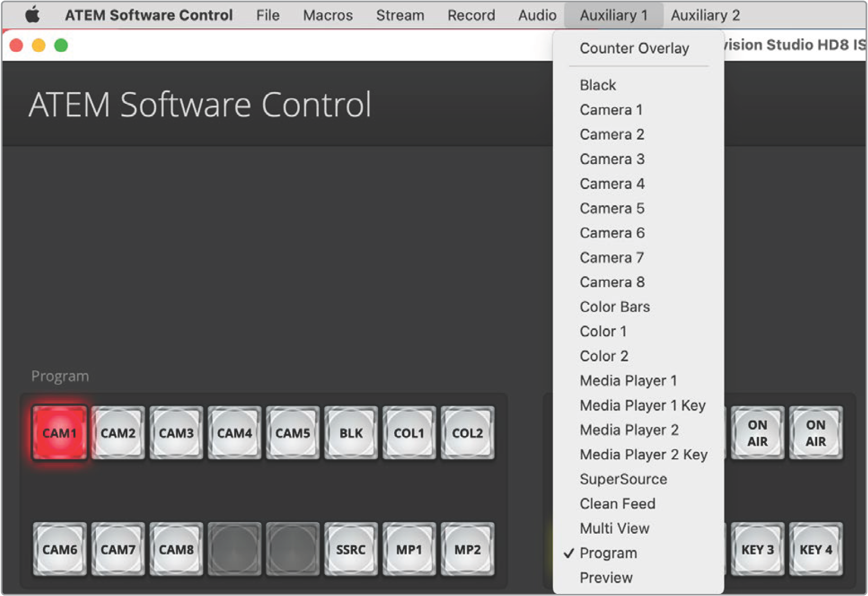868x596 pixels.
Task: Route Camera 3 to Auxiliary 1
Action: tap(638, 159)
